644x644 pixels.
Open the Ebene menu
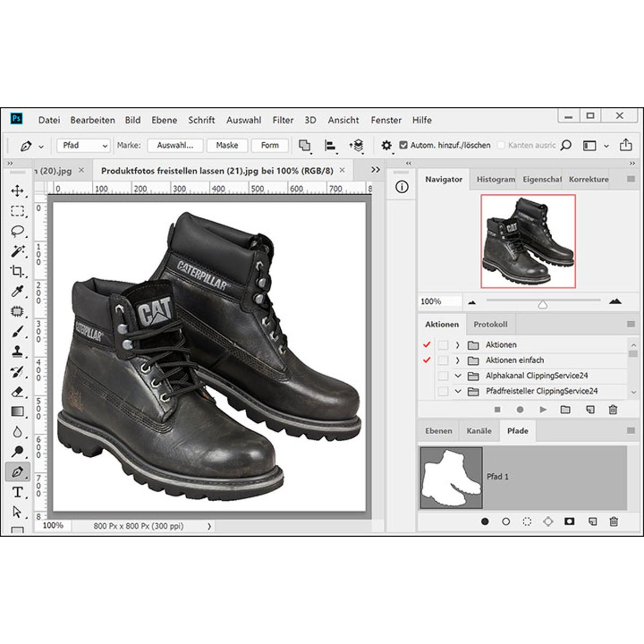(x=164, y=120)
